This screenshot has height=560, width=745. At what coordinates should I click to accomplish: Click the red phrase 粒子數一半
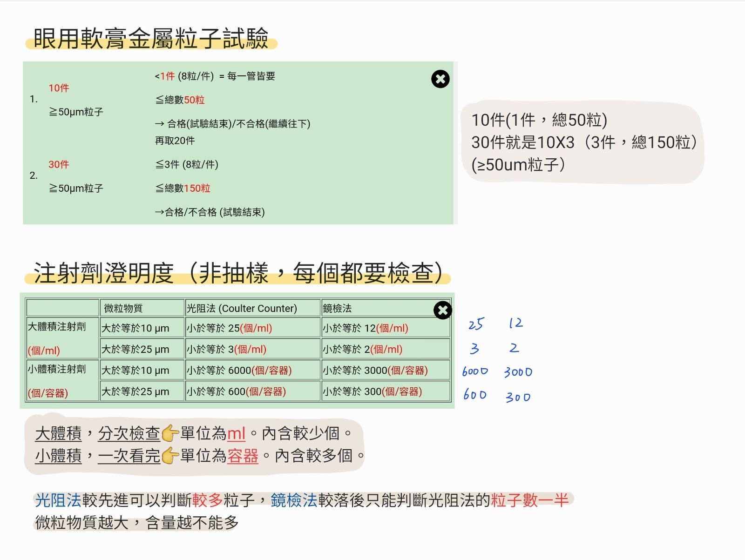coord(530,500)
